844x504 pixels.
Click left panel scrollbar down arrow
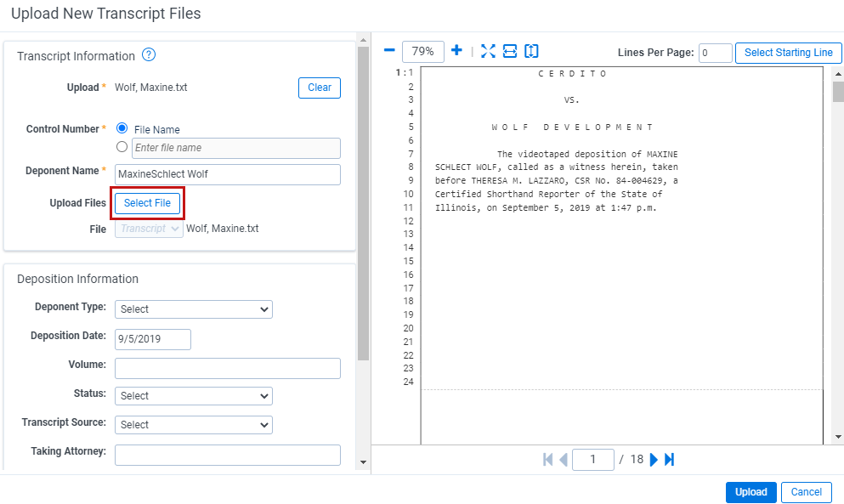(363, 462)
